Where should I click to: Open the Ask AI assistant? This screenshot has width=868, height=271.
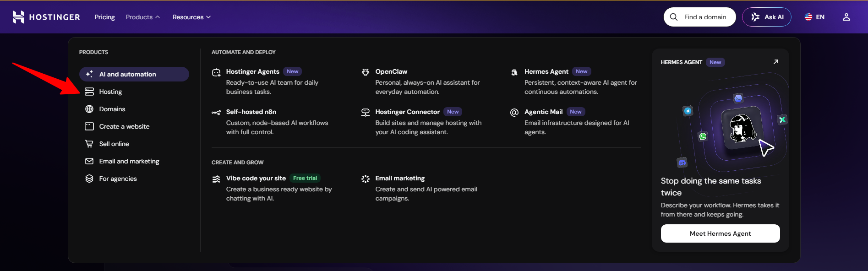766,17
